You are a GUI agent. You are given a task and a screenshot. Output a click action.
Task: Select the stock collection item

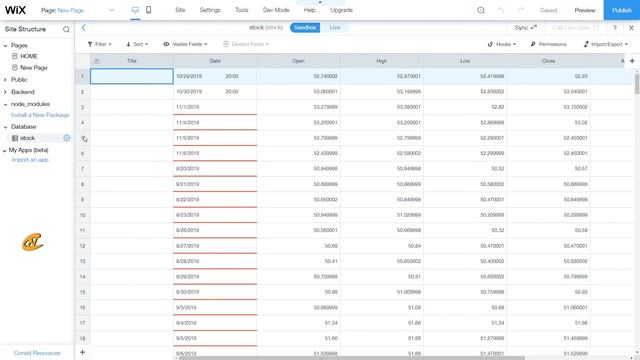[x=27, y=138]
